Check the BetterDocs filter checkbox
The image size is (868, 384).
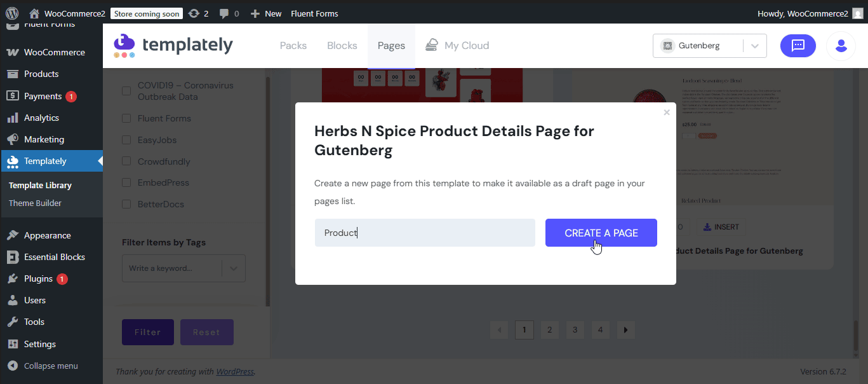[126, 204]
